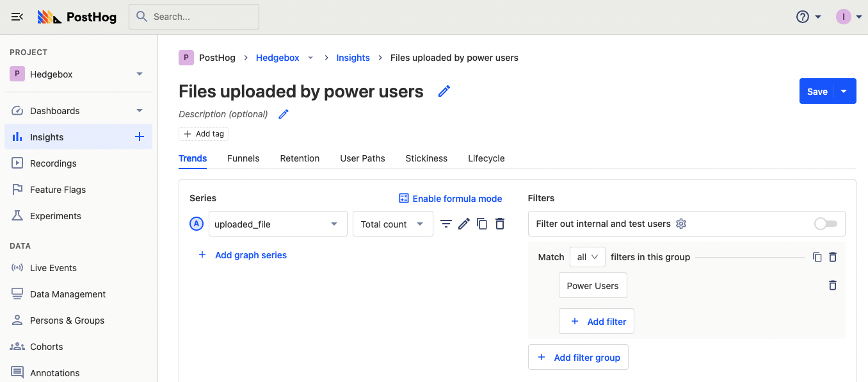
Task: Toggle filter out internal and test users
Action: tap(825, 224)
